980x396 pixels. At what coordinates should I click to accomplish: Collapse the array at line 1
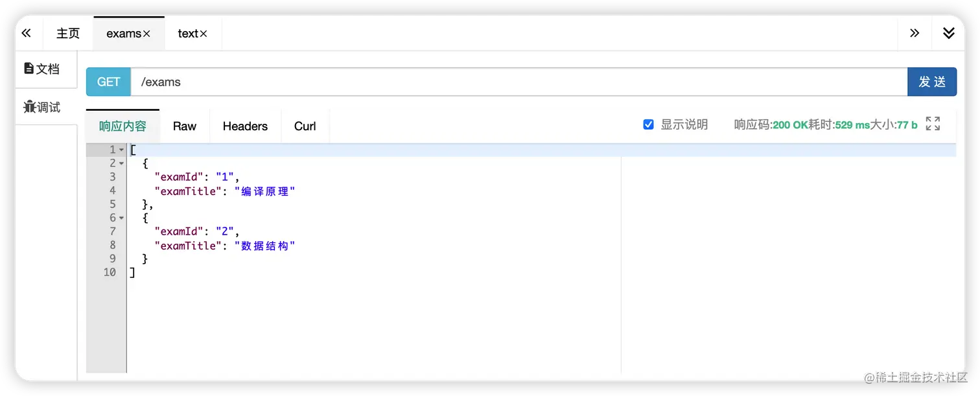tap(121, 150)
